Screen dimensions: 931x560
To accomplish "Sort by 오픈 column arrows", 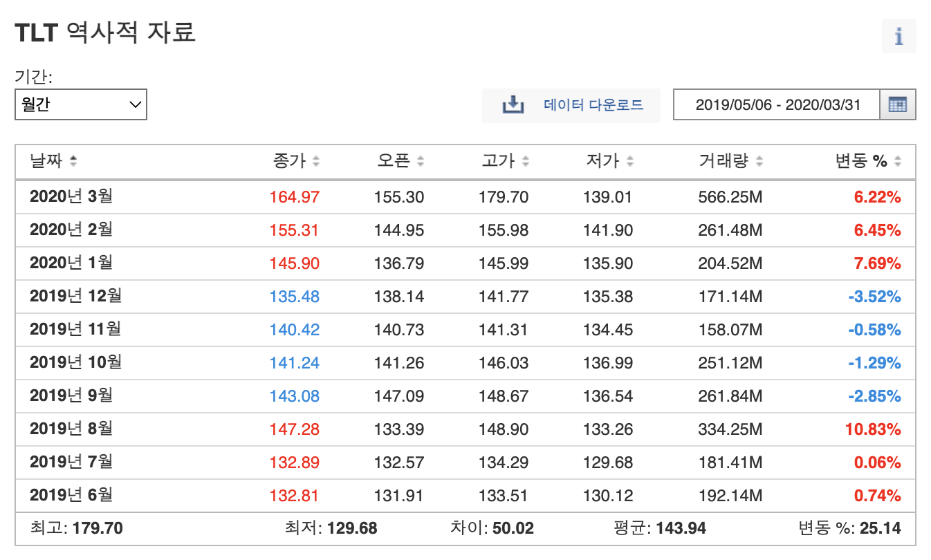I will [421, 162].
